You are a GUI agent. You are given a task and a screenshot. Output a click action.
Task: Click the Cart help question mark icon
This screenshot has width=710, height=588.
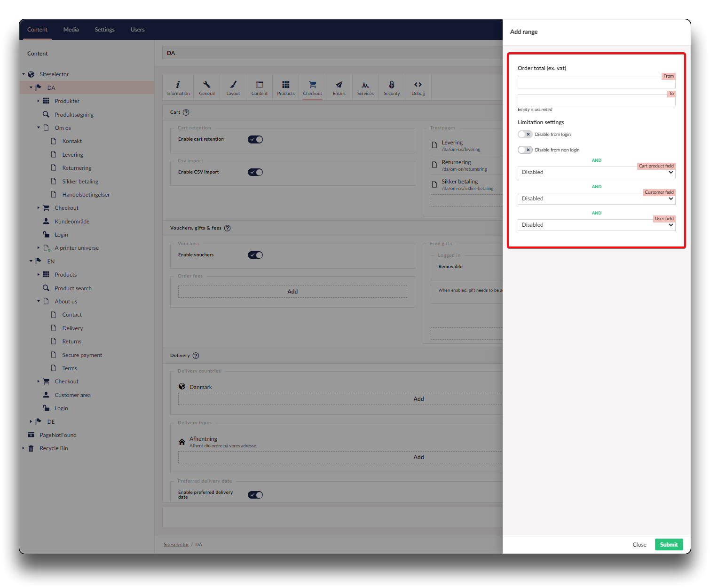point(186,112)
